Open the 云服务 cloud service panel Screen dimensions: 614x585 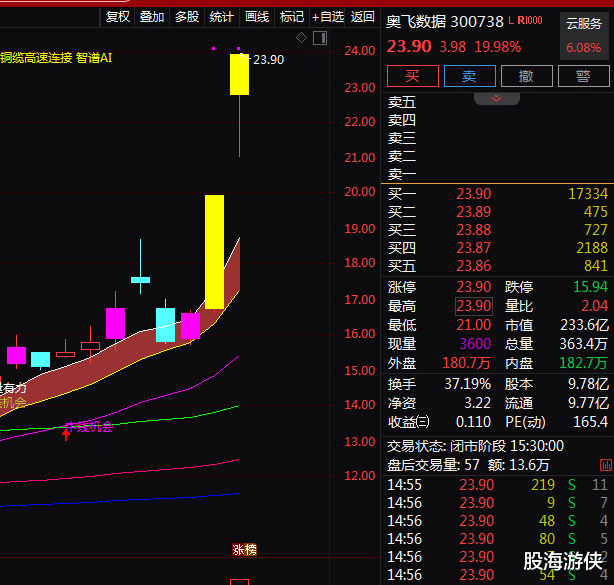pyautogui.click(x=584, y=36)
